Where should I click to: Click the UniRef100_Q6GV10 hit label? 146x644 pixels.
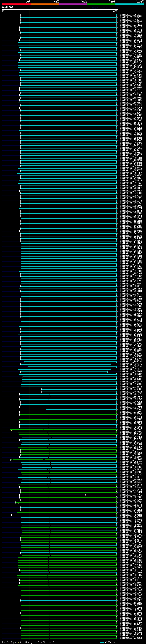coord(131,15)
